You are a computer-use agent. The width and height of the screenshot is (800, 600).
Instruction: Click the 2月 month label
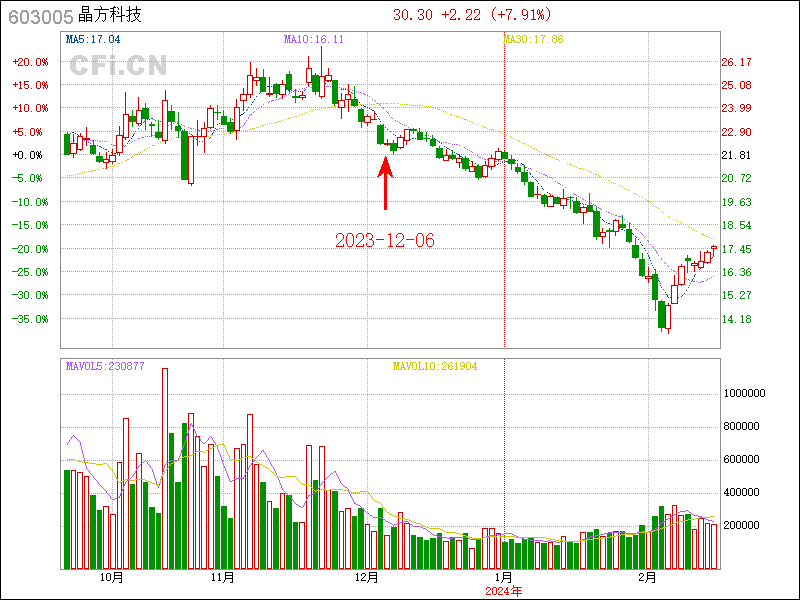click(x=647, y=578)
